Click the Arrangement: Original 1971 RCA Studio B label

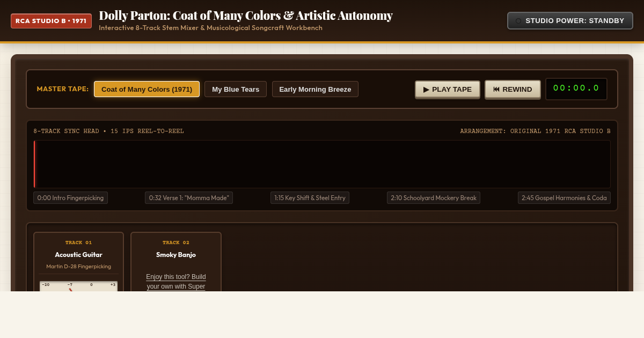tap(535, 131)
